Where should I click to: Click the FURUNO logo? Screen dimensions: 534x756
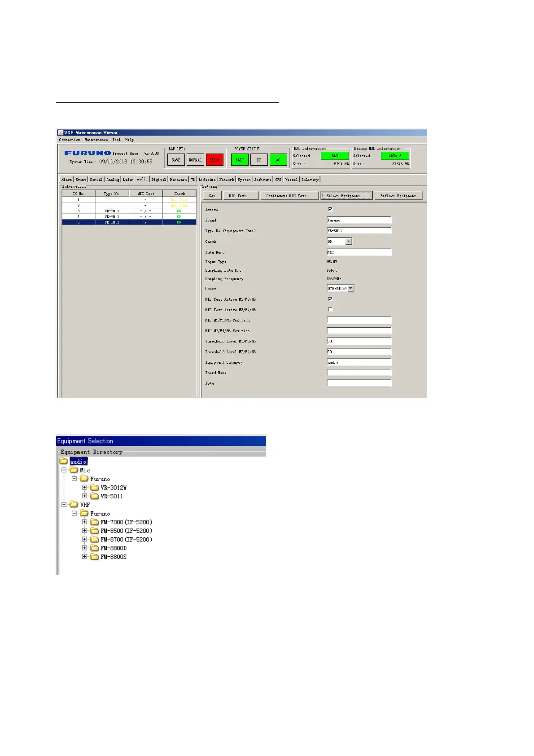click(88, 153)
